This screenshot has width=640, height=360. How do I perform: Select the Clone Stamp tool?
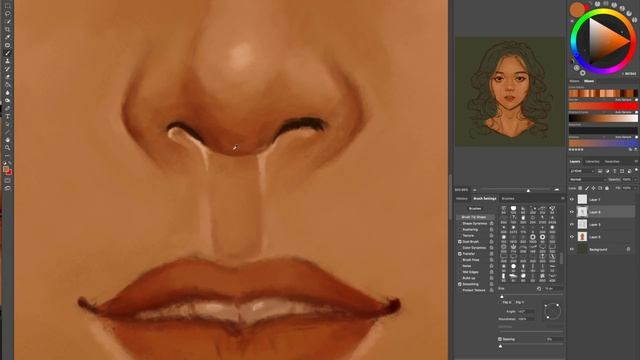click(7, 61)
